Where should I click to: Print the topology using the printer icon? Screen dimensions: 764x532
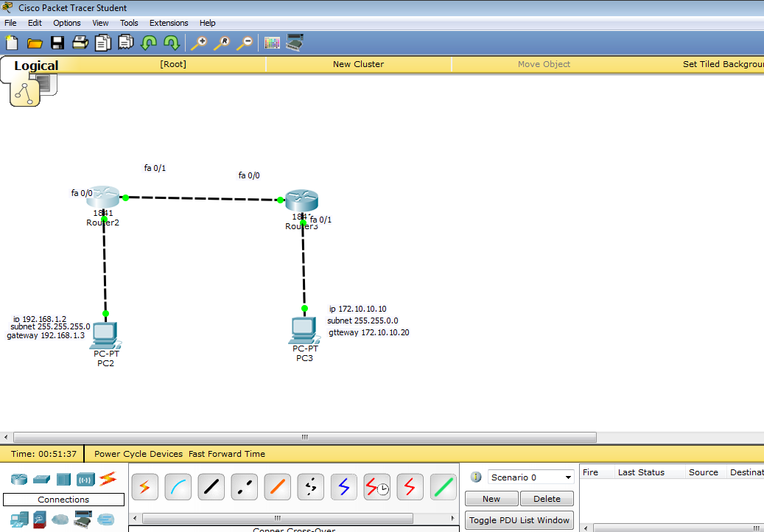(x=80, y=43)
